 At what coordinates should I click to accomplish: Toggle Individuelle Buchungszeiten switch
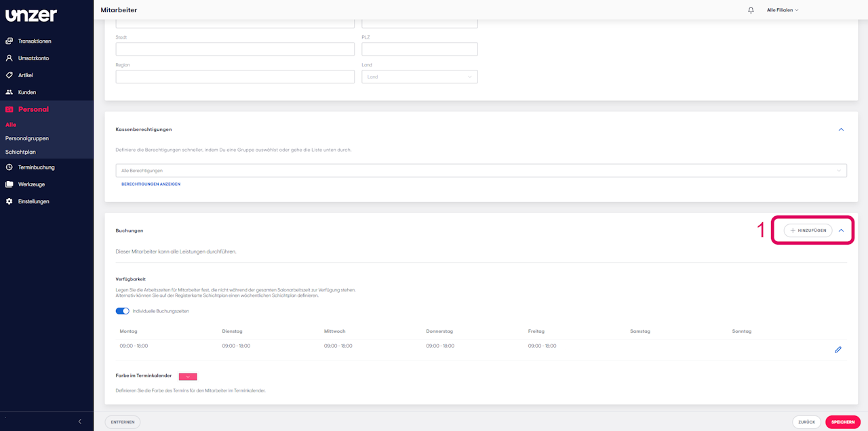coord(123,311)
